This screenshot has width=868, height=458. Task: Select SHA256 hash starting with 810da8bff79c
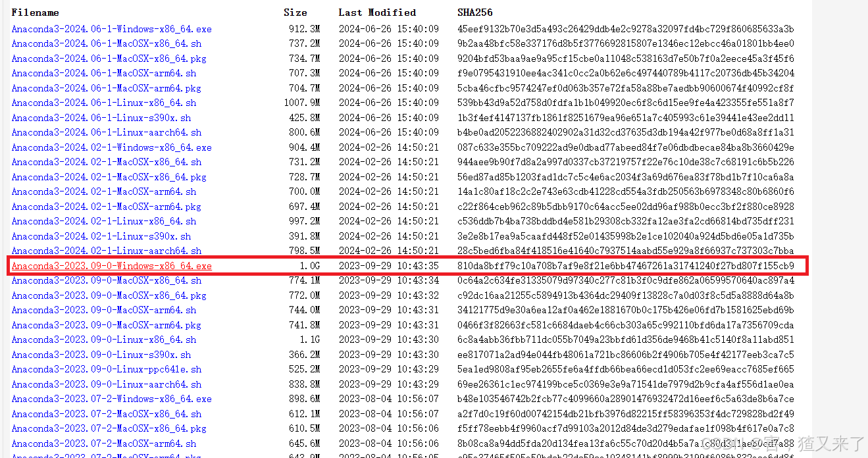coord(626,266)
